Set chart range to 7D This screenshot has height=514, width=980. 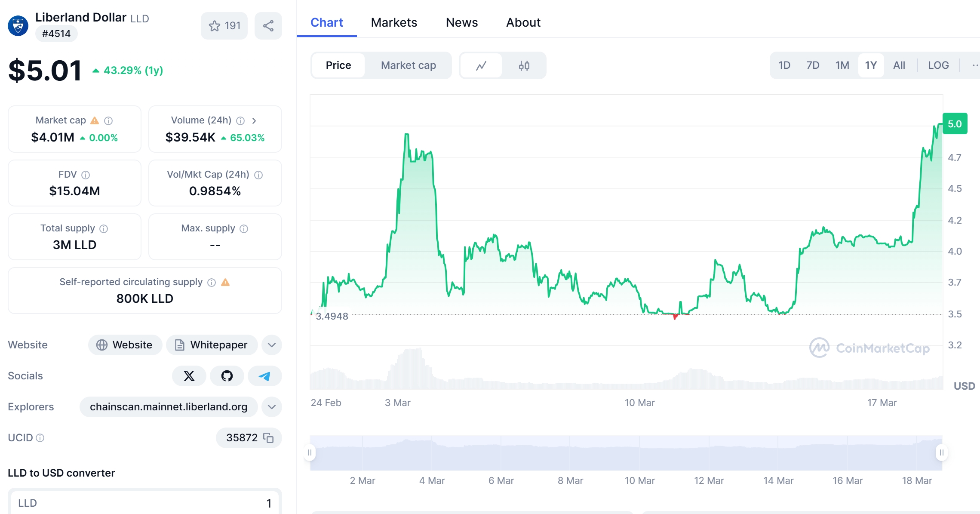(x=813, y=65)
